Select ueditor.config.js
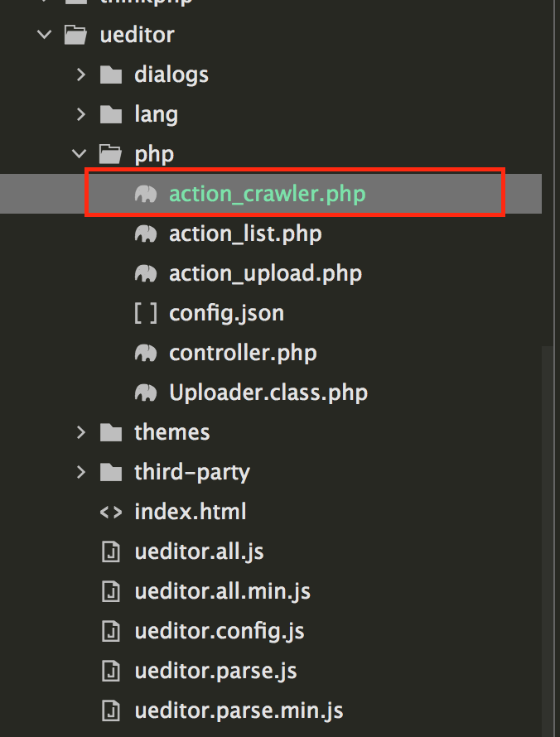 [x=220, y=630]
